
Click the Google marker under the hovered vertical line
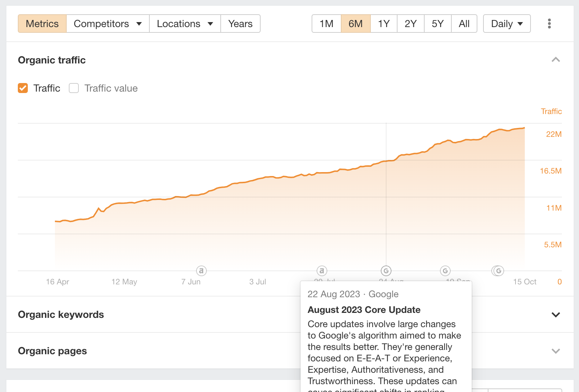click(386, 271)
